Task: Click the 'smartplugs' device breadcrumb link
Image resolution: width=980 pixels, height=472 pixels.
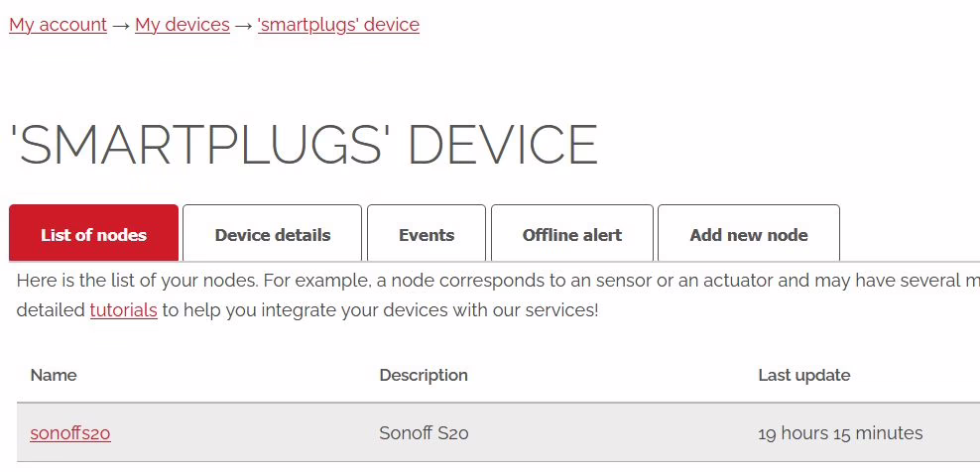Action: tap(338, 25)
